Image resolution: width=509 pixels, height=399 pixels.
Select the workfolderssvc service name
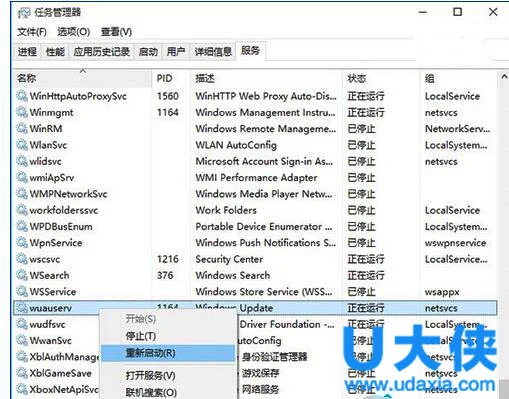click(64, 210)
